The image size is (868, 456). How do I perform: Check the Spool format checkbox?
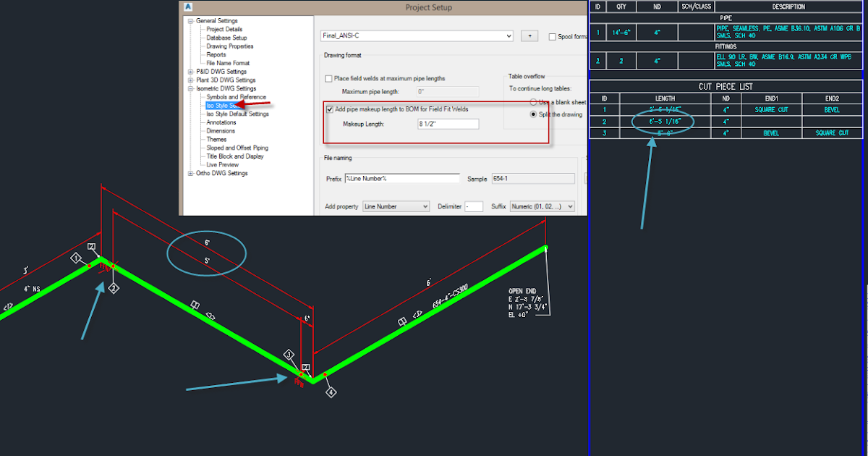click(x=553, y=36)
